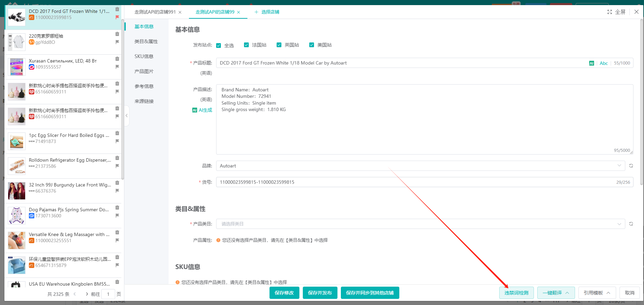Select the USA EU Warehouse Kingbolen item
The width and height of the screenshot is (644, 305).
click(x=63, y=283)
